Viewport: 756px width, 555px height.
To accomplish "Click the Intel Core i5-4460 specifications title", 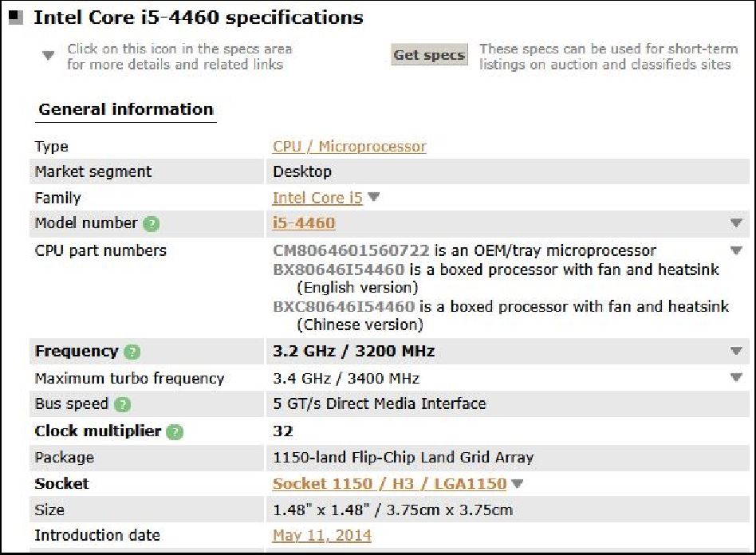I will click(198, 18).
